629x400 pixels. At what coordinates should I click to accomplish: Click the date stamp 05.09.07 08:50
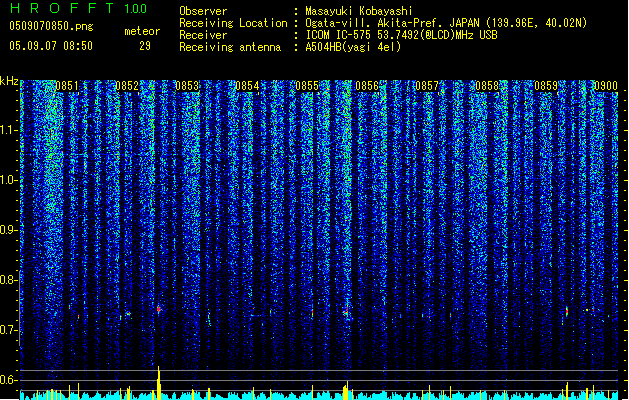51,46
